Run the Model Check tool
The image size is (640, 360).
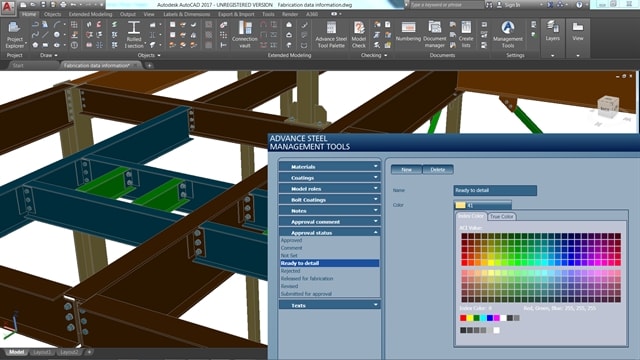click(x=359, y=34)
